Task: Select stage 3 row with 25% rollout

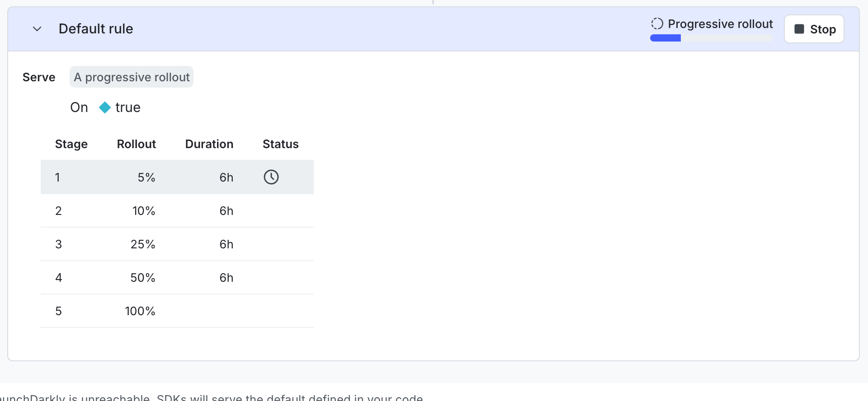Action: (177, 244)
